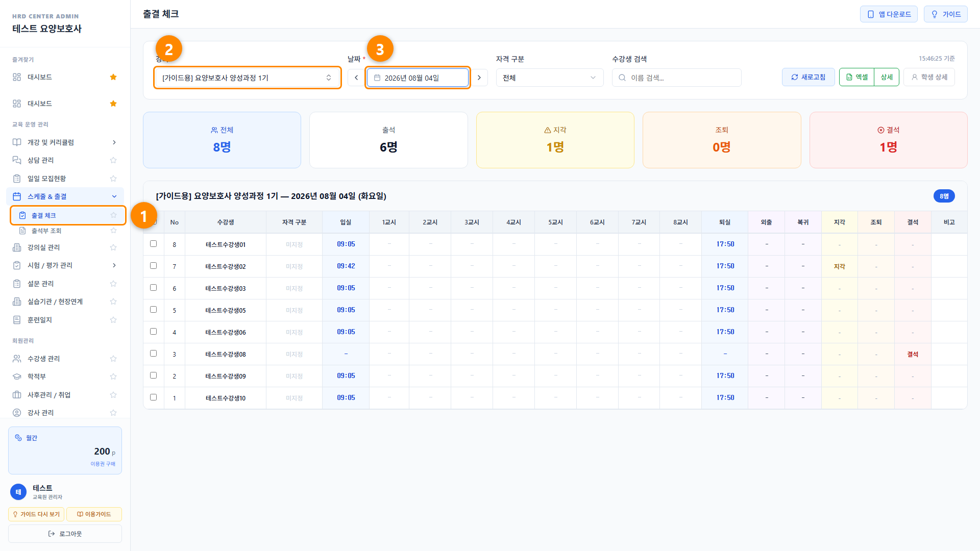Check the row for 테스트수강생02
Image resolution: width=980 pixels, height=551 pixels.
tap(153, 266)
